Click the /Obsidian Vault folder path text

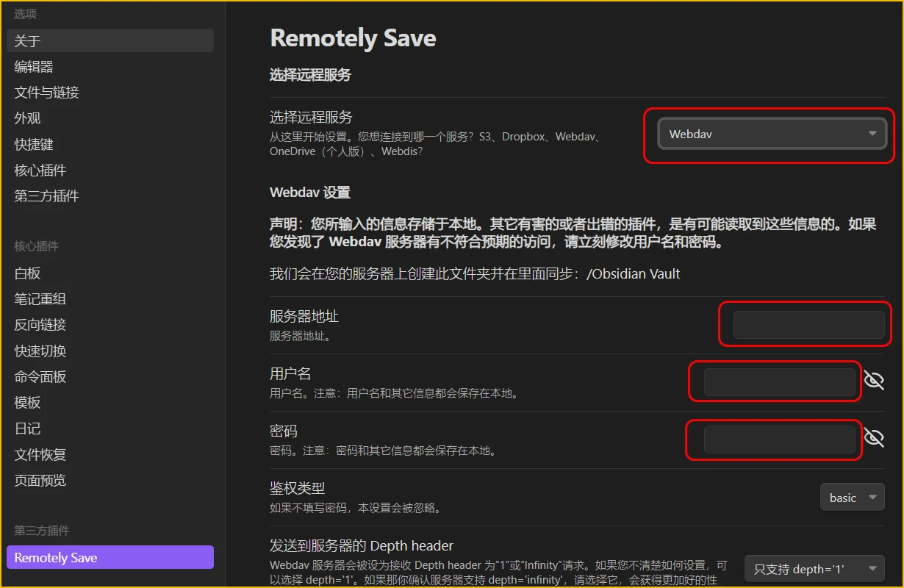click(x=634, y=274)
